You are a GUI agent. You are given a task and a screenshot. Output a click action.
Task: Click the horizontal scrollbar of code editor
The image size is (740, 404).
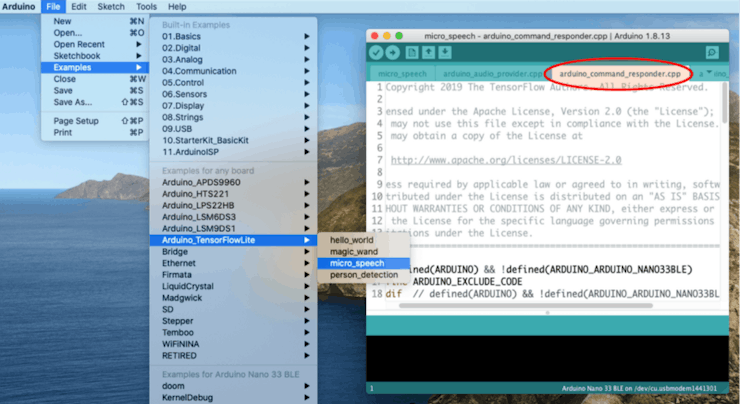(x=525, y=305)
